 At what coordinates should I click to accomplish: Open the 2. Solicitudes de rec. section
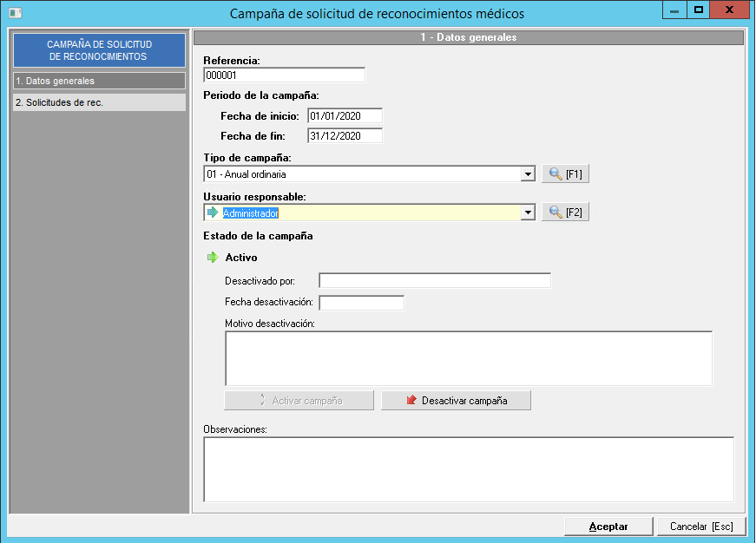coord(99,102)
